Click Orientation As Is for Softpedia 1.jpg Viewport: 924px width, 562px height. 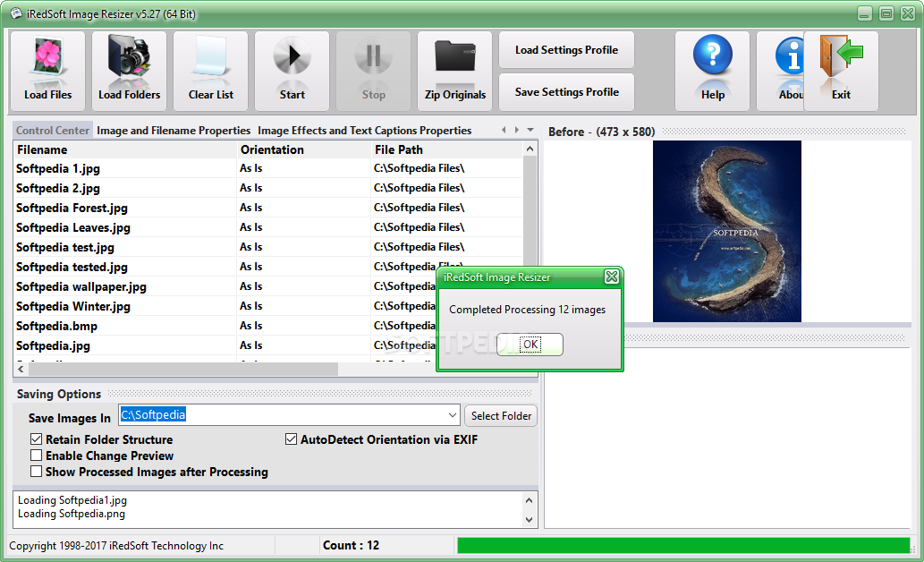tap(251, 168)
